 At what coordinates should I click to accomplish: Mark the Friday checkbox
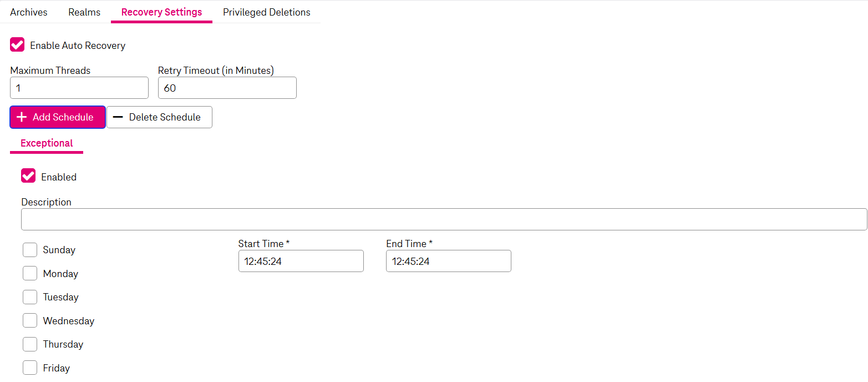click(30, 368)
